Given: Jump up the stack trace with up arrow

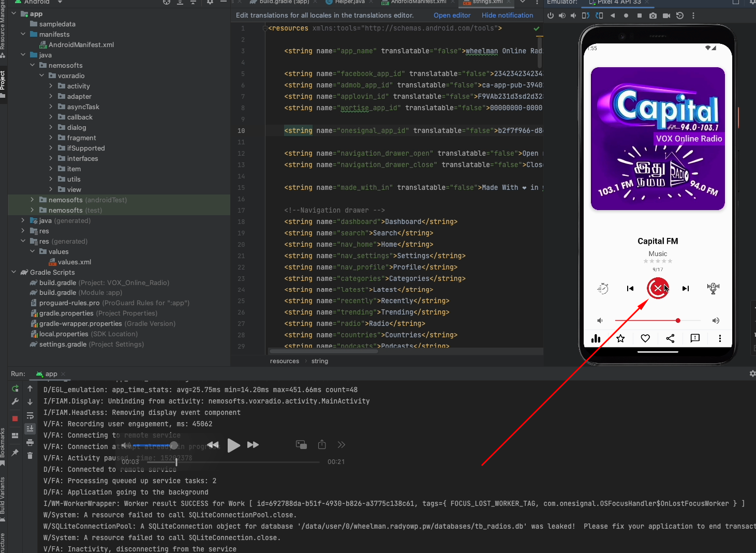Looking at the screenshot, I should pyautogui.click(x=30, y=388).
